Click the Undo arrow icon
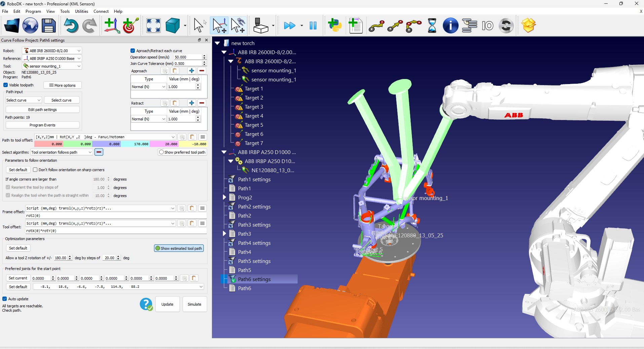This screenshot has height=349, width=644. click(71, 26)
